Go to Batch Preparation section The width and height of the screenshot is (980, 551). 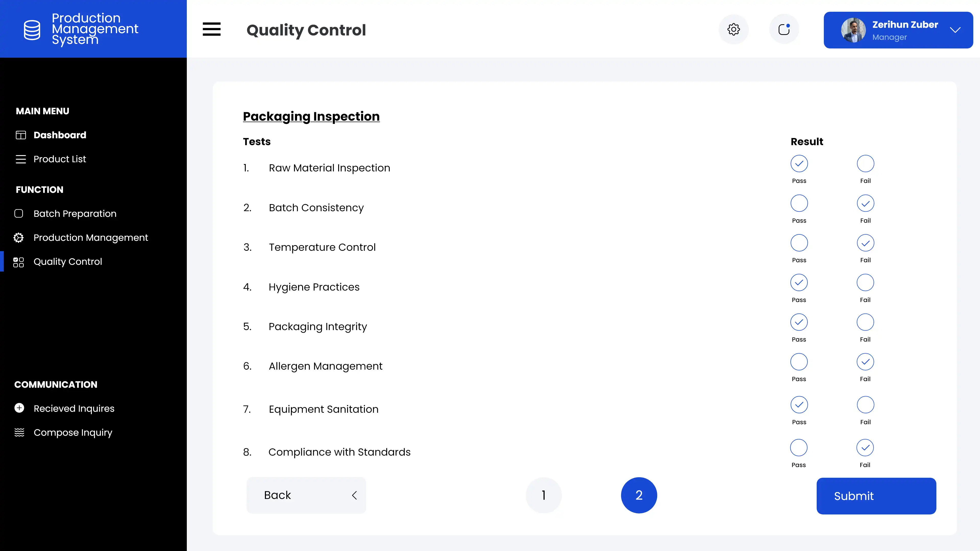click(75, 214)
